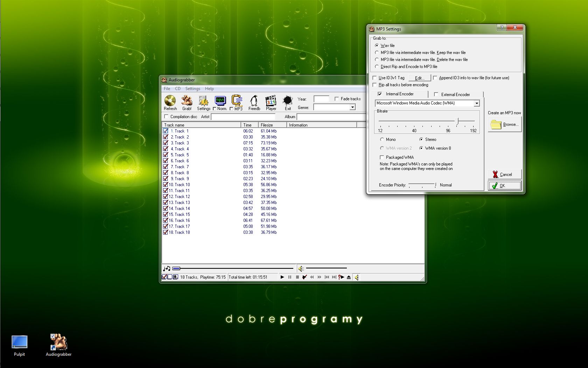The width and height of the screenshot is (588, 368).
Task: Open the Genre dropdown
Action: tap(352, 107)
